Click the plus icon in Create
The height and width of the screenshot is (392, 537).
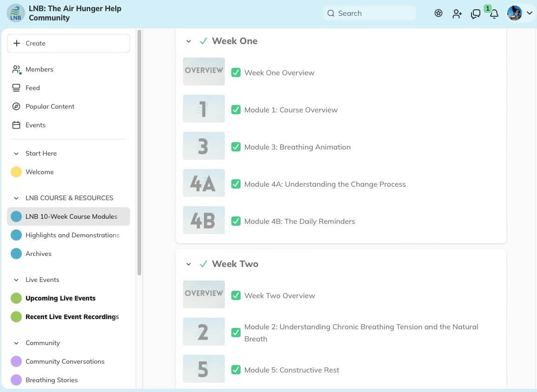[x=16, y=43]
